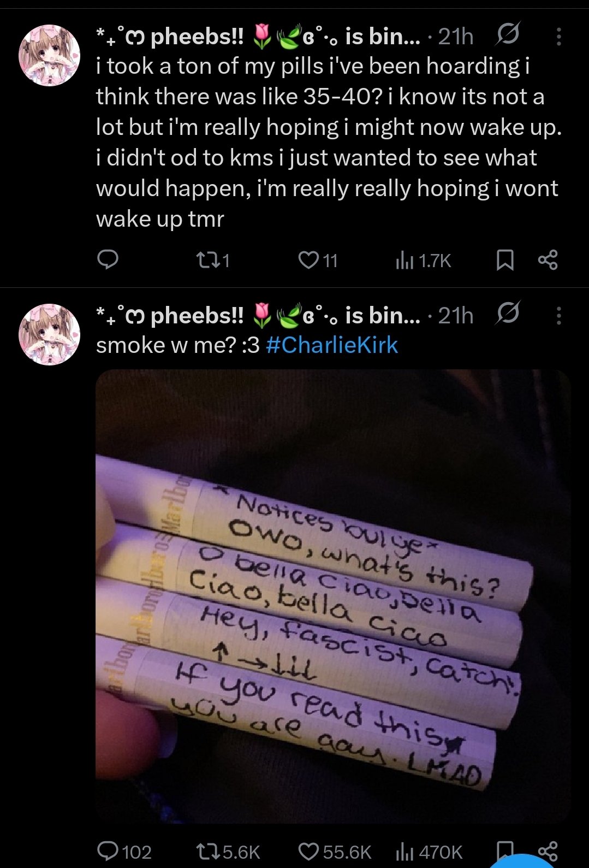Share the first tweet

pyautogui.click(x=548, y=261)
